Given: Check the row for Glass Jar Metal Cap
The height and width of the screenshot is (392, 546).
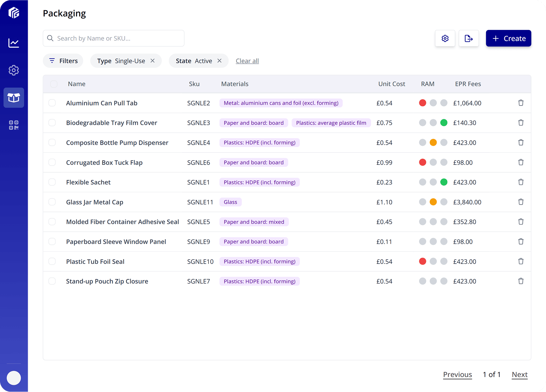Looking at the screenshot, I should 52,202.
